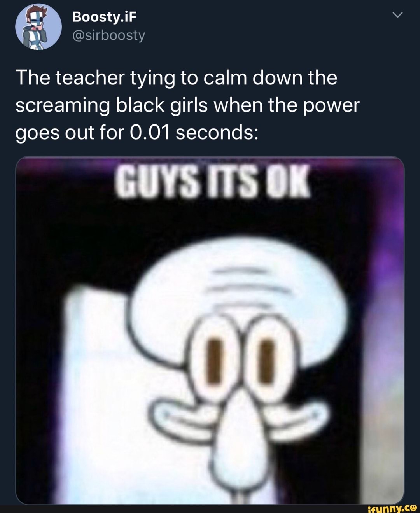Click the word 'teacher' in the tweet
This screenshot has height=513, width=420.
(x=90, y=78)
